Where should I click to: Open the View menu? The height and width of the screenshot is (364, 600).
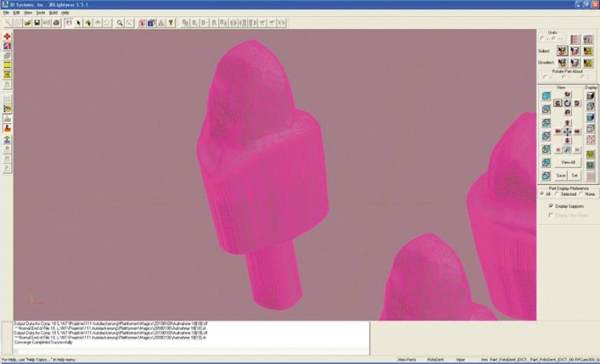(x=28, y=13)
